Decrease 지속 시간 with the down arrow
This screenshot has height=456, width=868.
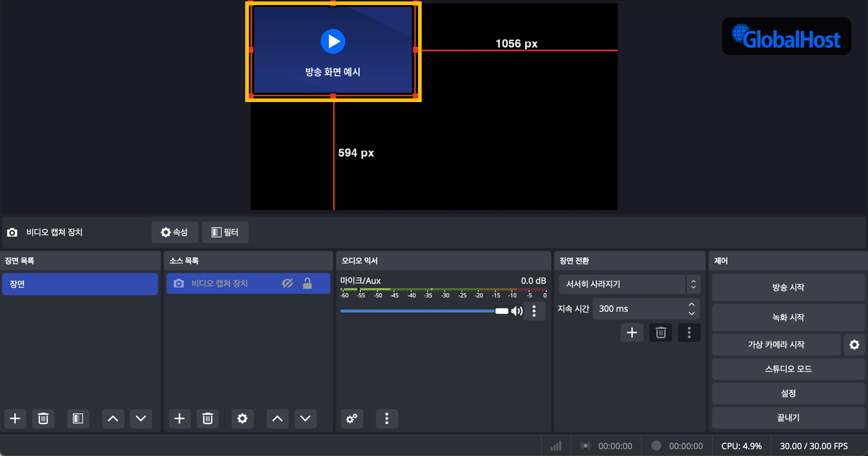pos(692,313)
